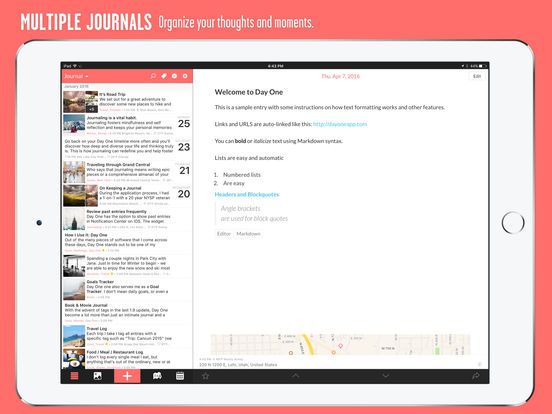The height and width of the screenshot is (414, 552).
Task: Click the snowy mountain thumbnail
Action: (74, 125)
